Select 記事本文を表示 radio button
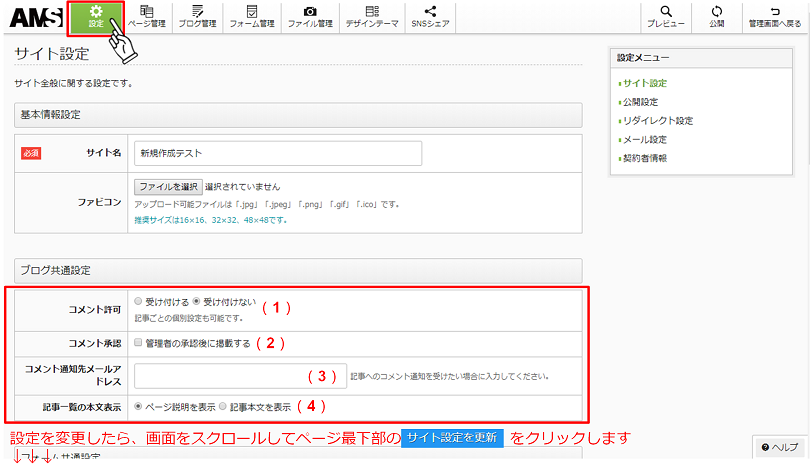This screenshot has height=471, width=810. [x=223, y=406]
